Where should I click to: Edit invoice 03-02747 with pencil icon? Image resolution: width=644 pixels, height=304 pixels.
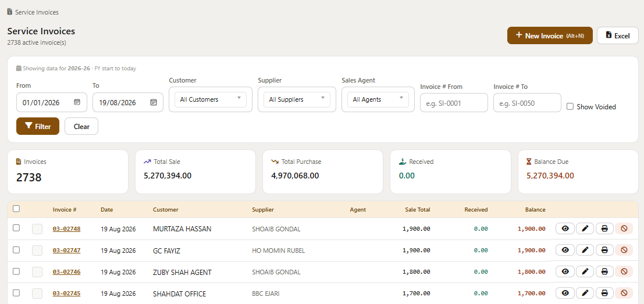[585, 250]
